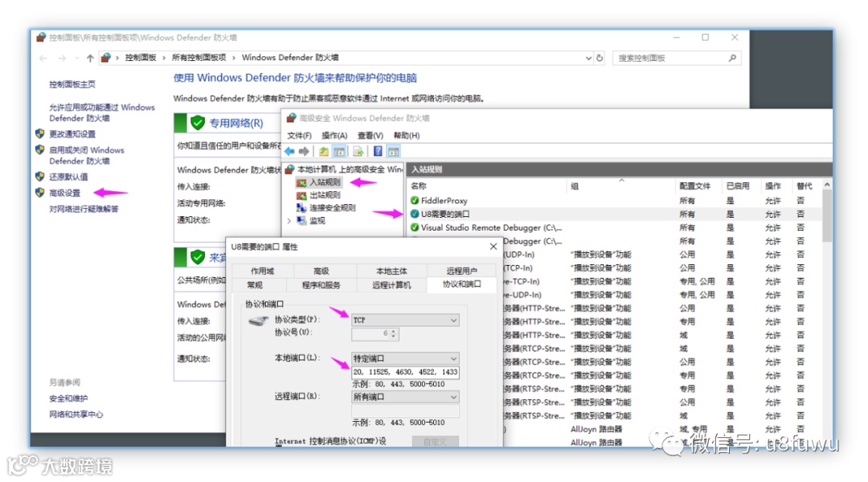This screenshot has width=868, height=482.
Task: Open 对网络进行疑难解答 link
Action: point(84,209)
